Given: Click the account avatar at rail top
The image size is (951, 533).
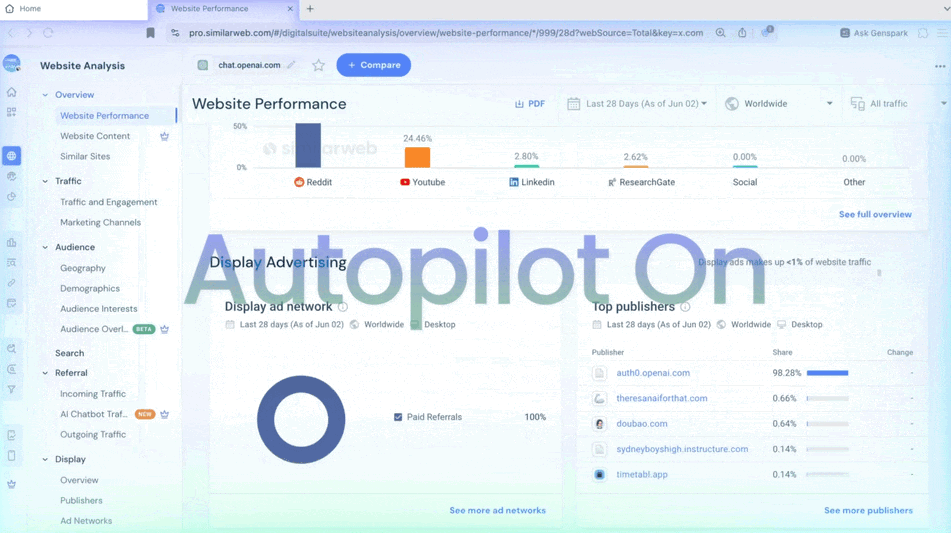Looking at the screenshot, I should point(12,63).
